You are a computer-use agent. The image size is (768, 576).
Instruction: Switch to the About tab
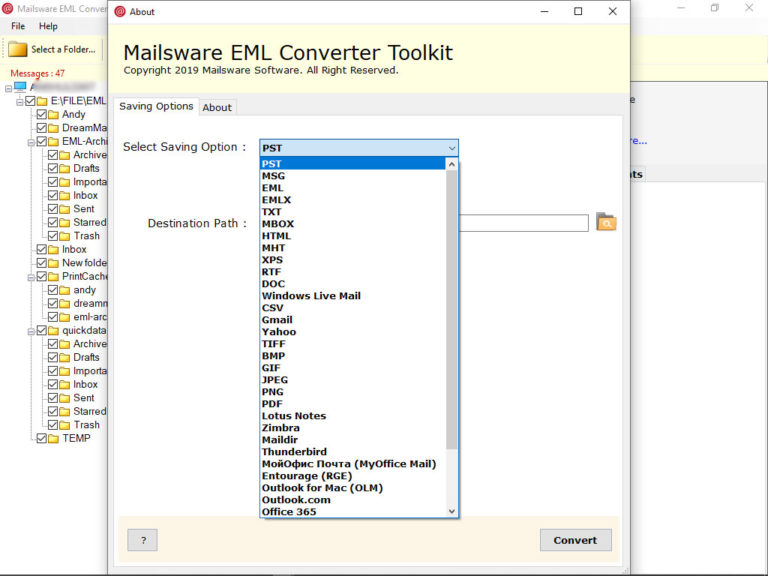217,108
